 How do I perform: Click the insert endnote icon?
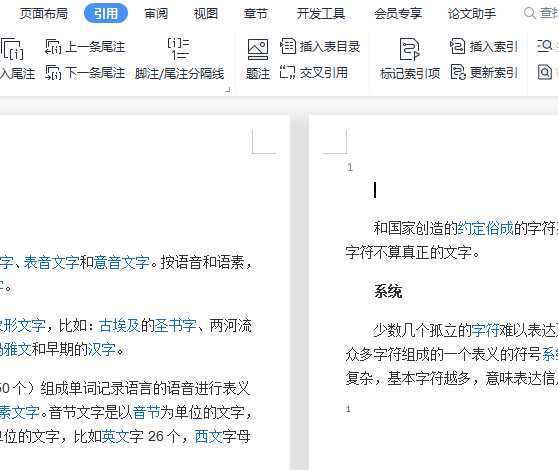pos(12,49)
